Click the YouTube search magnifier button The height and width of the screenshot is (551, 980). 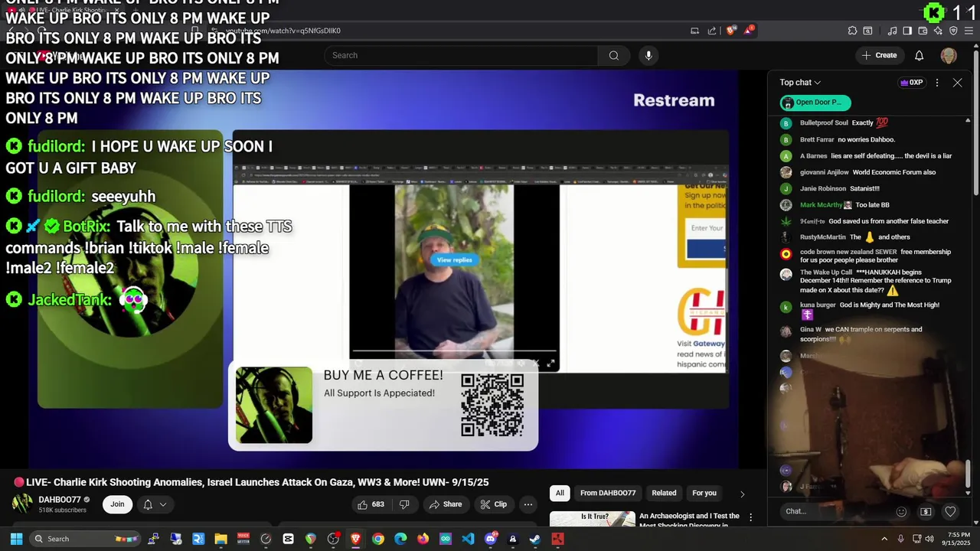coord(613,55)
